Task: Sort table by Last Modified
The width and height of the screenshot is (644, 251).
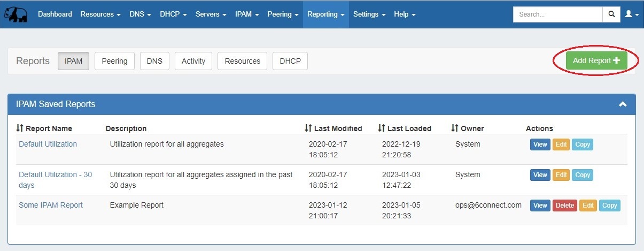Action: click(x=333, y=128)
